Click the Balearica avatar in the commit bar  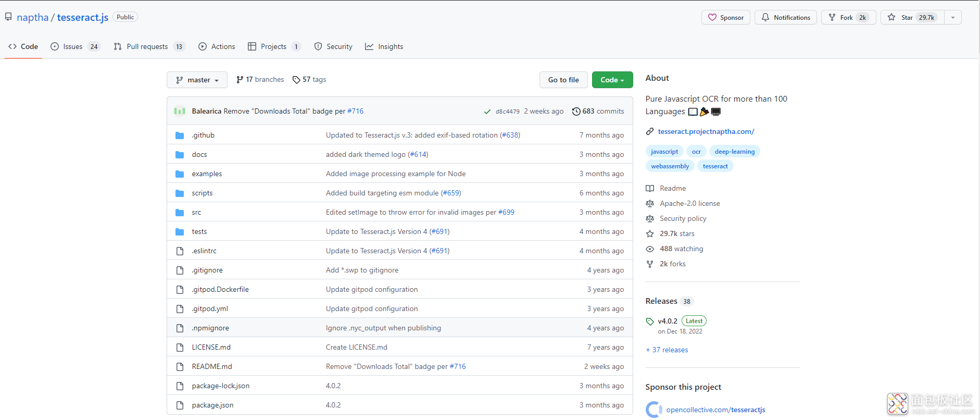pos(180,111)
